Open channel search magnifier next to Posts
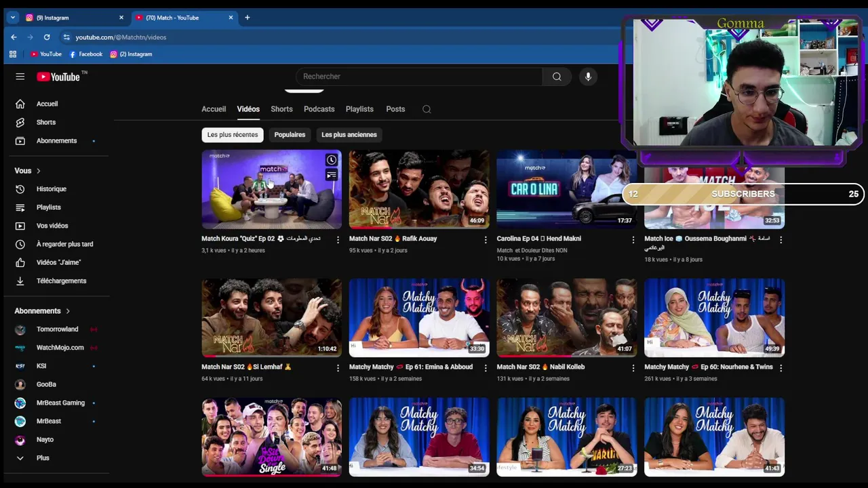This screenshot has width=868, height=488. point(427,109)
